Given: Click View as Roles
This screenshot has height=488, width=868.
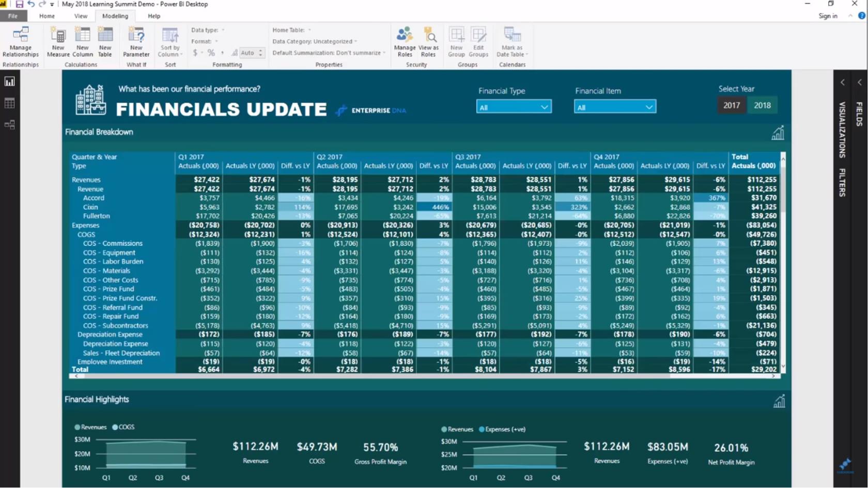Looking at the screenshot, I should point(428,42).
